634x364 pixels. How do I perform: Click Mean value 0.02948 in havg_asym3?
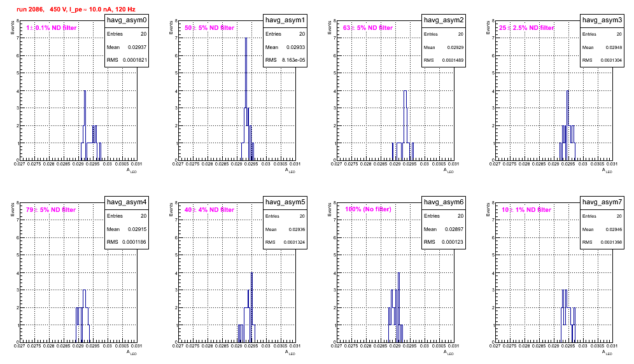coord(614,48)
